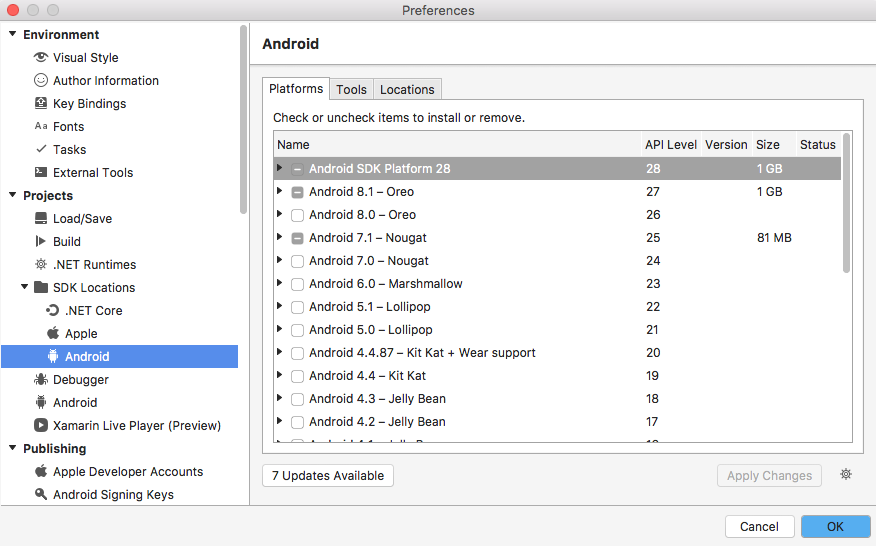The height and width of the screenshot is (546, 876).
Task: Click the .NET Core swirl icon
Action: [53, 310]
